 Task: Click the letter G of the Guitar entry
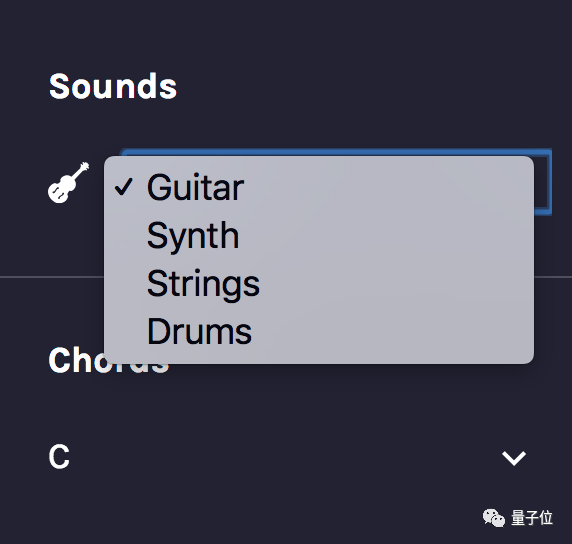point(157,187)
